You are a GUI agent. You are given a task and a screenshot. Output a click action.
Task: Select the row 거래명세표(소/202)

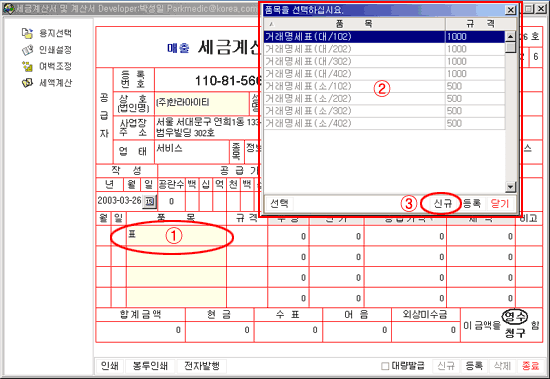coord(384,99)
